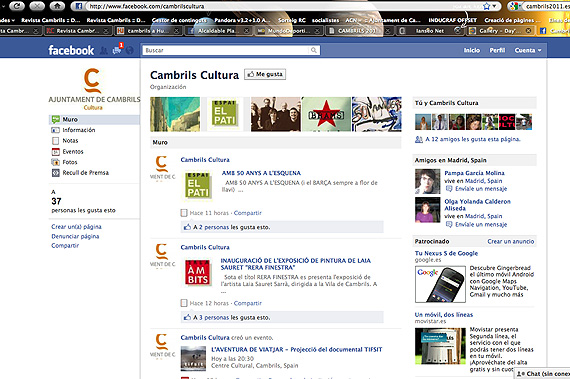Click Pampa García Molina's profile photo
This screenshot has height=379, width=570.
428,181
